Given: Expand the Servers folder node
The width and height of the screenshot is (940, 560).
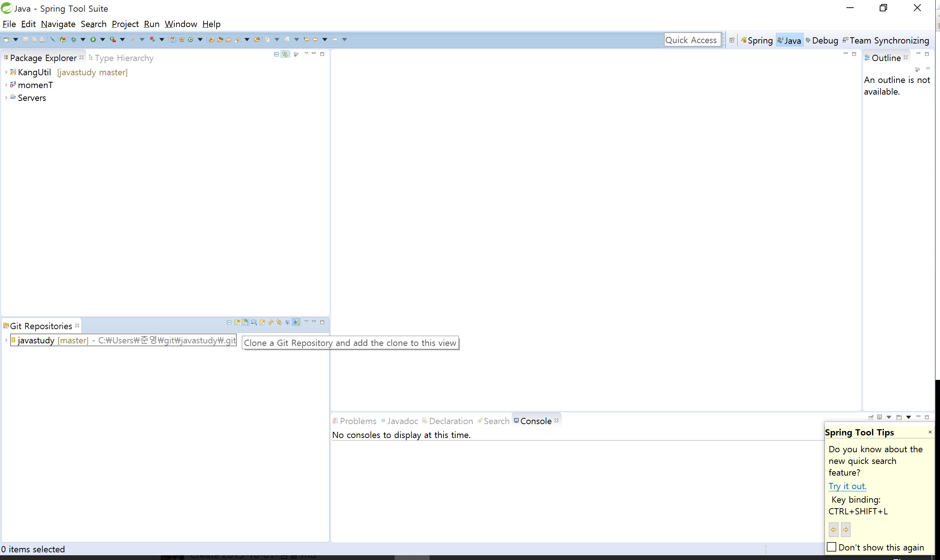Looking at the screenshot, I should [x=6, y=98].
